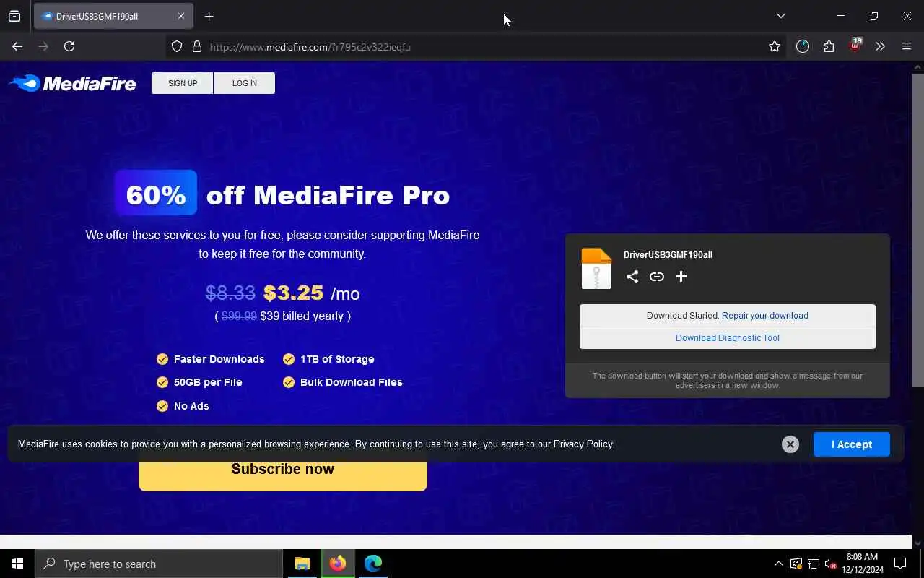The image size is (924, 578).
Task: Click the I Accept cookies button
Action: click(x=852, y=444)
